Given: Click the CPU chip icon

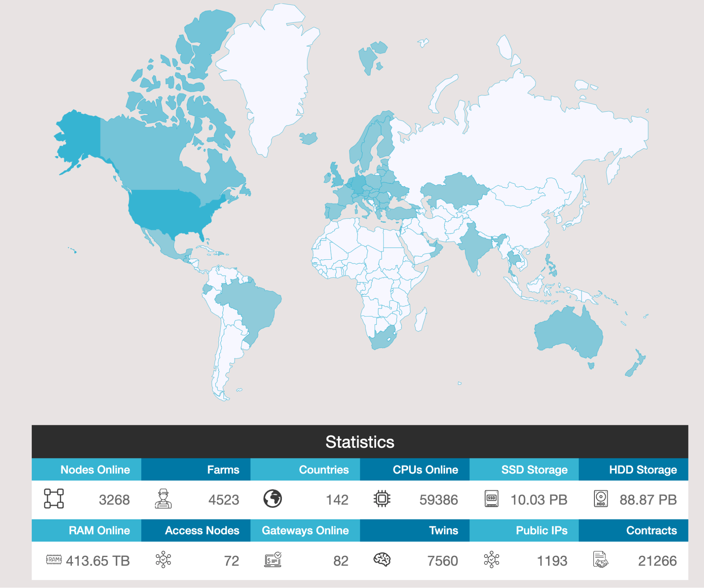Looking at the screenshot, I should [382, 499].
